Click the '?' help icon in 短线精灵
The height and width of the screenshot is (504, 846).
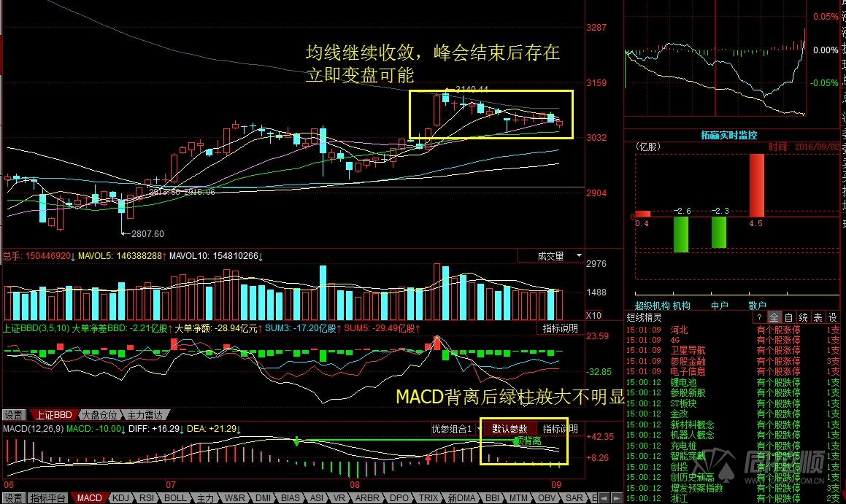click(760, 317)
